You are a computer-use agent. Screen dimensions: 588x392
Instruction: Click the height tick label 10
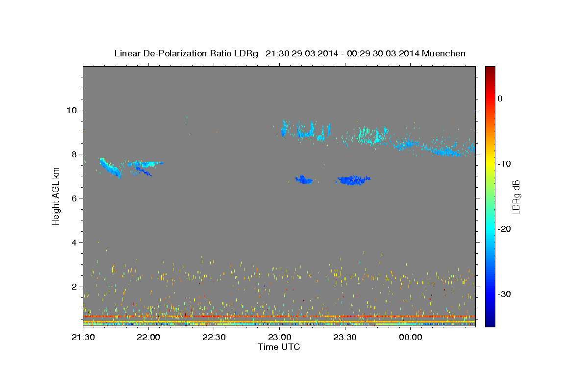(72, 110)
